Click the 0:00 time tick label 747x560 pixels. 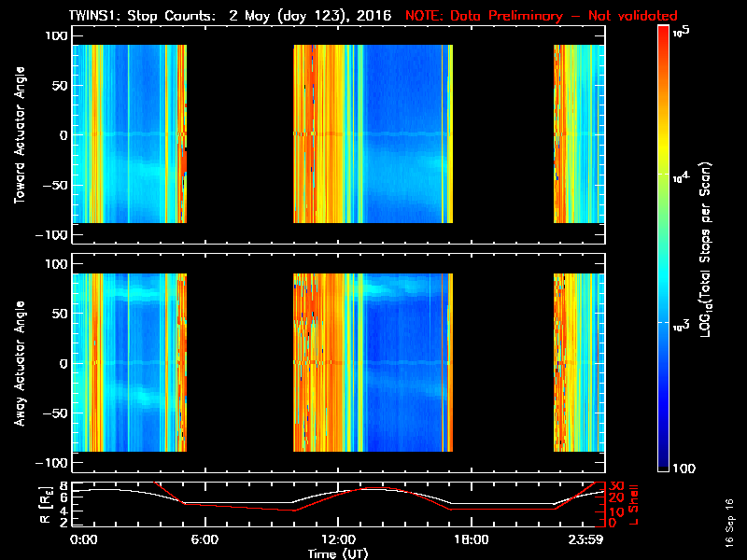pyautogui.click(x=83, y=540)
